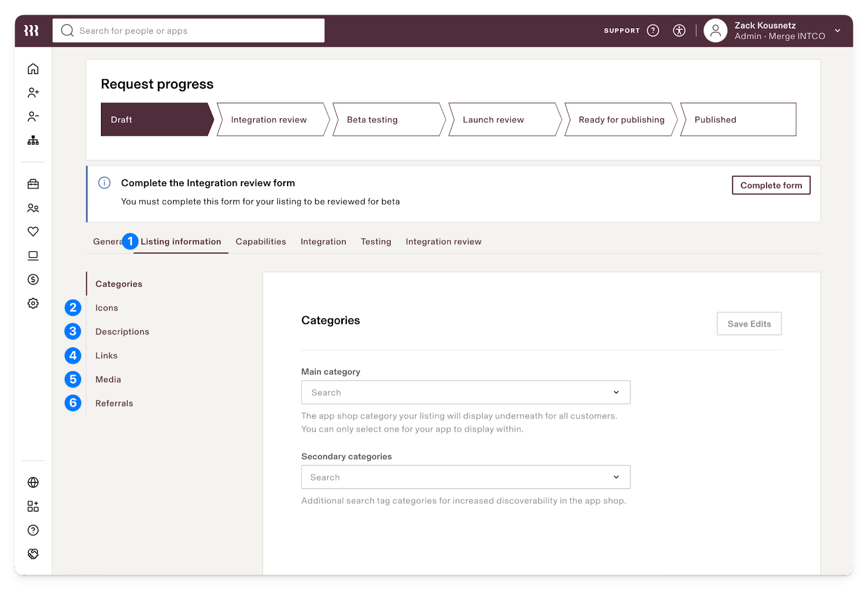Click the handshake icon at sidebar bottom
Viewport: 868px width, 590px height.
[x=33, y=554]
